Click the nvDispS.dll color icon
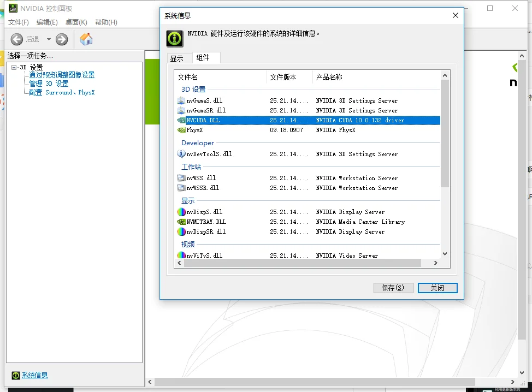532x392 pixels. (x=181, y=212)
